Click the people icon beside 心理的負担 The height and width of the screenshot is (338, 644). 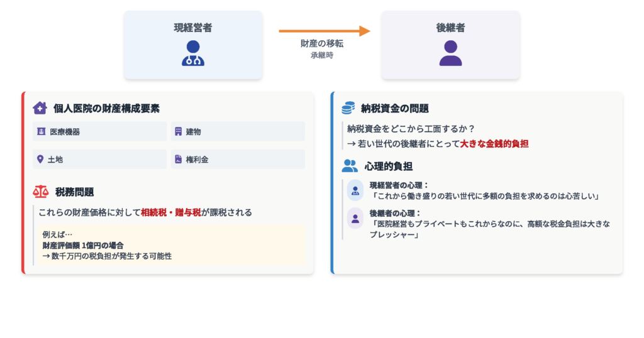[x=349, y=166]
